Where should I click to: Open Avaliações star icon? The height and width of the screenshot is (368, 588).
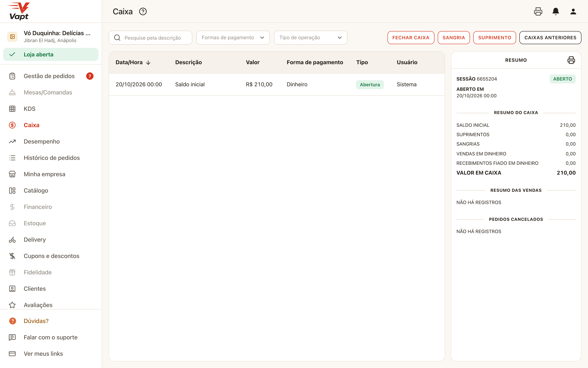point(12,305)
